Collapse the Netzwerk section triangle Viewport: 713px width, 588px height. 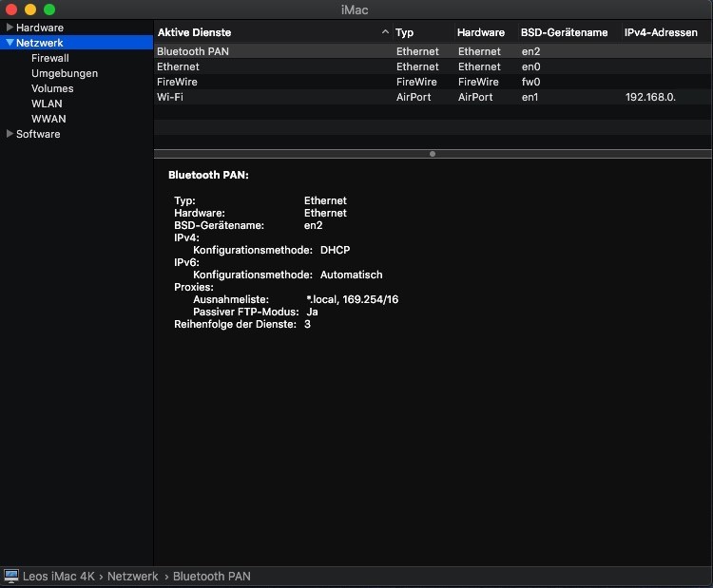[10, 43]
